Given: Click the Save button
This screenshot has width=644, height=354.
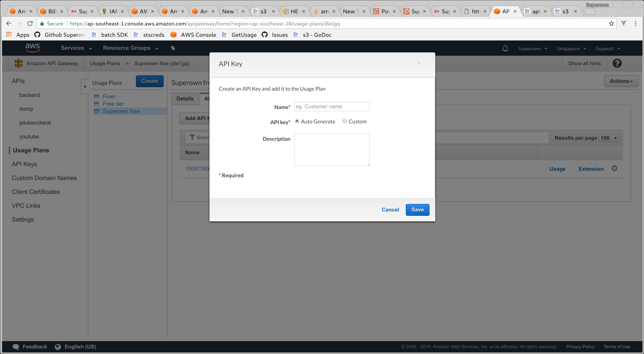Looking at the screenshot, I should pyautogui.click(x=417, y=210).
